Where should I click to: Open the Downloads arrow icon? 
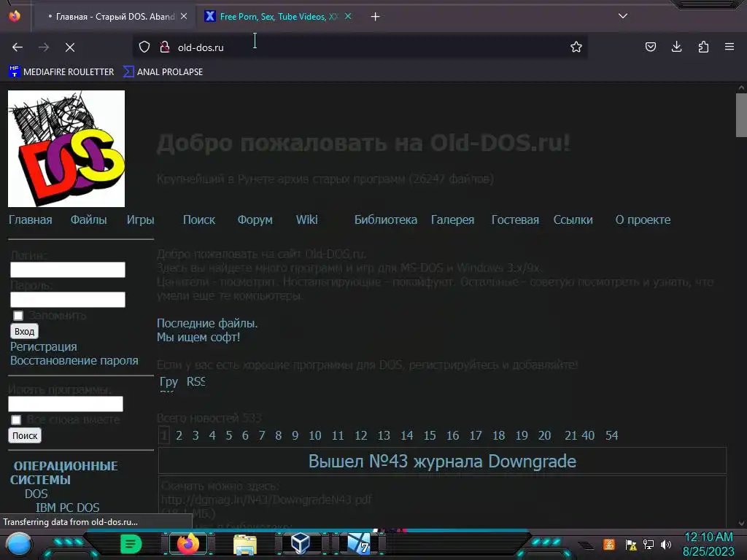(676, 47)
